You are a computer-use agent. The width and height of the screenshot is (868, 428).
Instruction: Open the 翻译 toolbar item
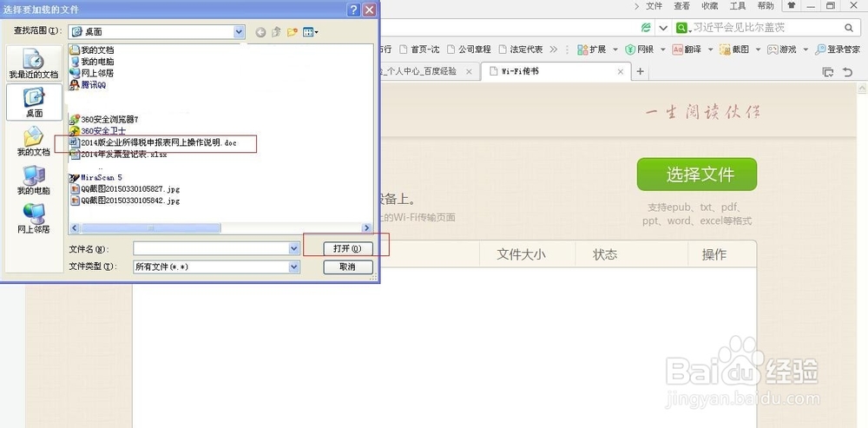click(x=687, y=49)
